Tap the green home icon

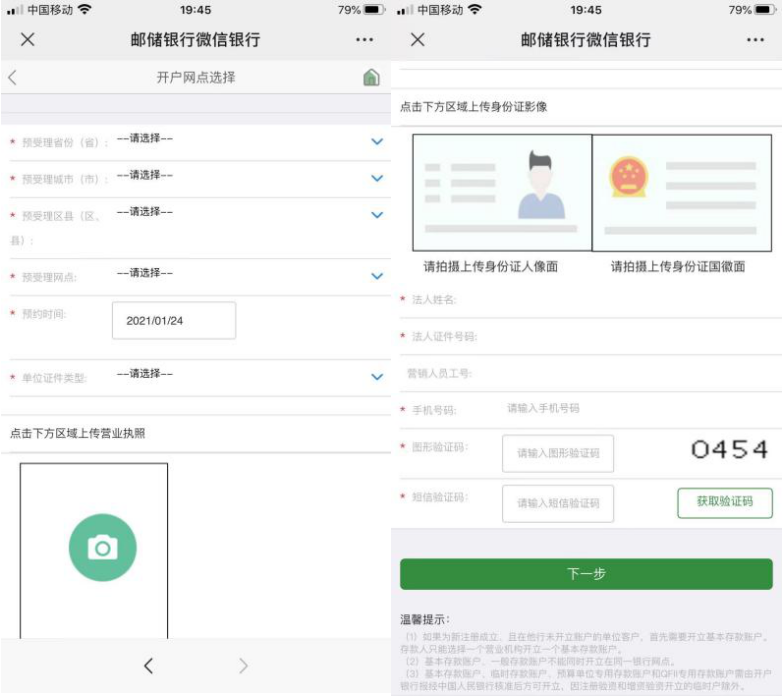point(371,77)
